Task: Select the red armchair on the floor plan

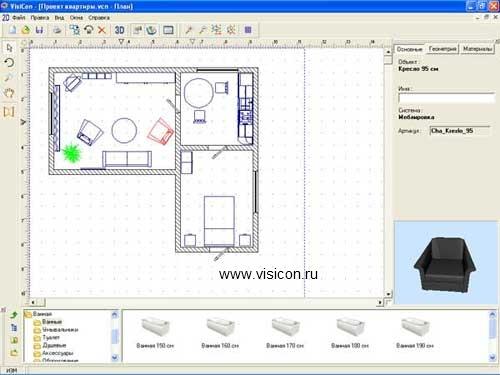Action: (161, 131)
